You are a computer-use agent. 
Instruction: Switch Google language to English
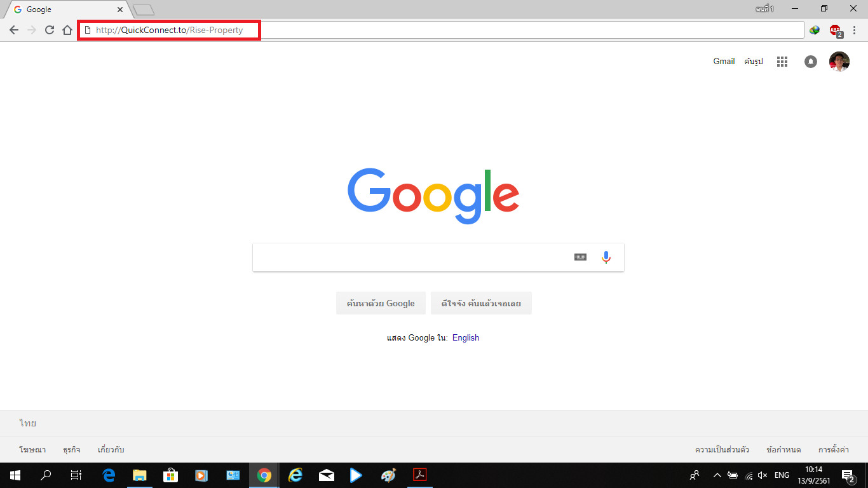tap(465, 337)
